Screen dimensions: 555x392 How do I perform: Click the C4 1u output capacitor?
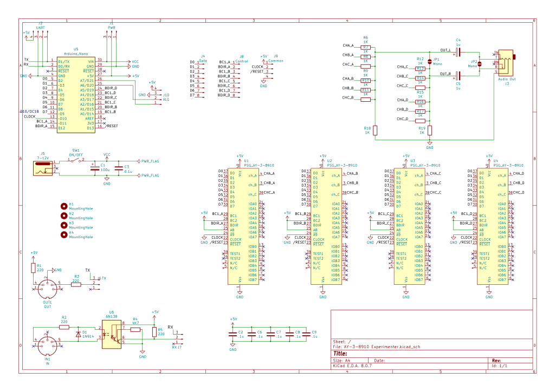point(459,52)
